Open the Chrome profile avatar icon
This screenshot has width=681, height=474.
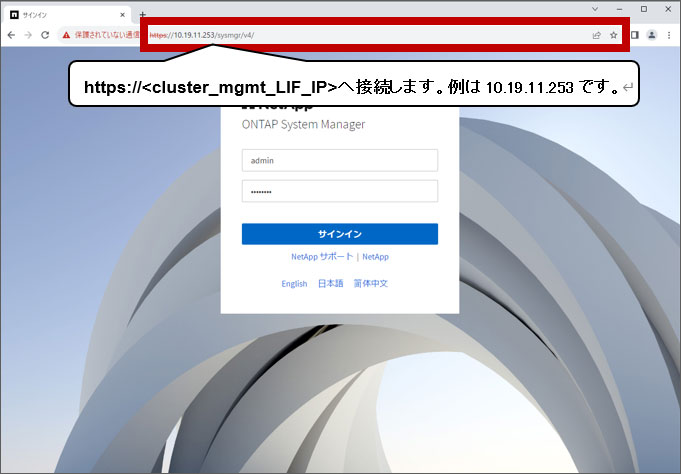[x=651, y=35]
